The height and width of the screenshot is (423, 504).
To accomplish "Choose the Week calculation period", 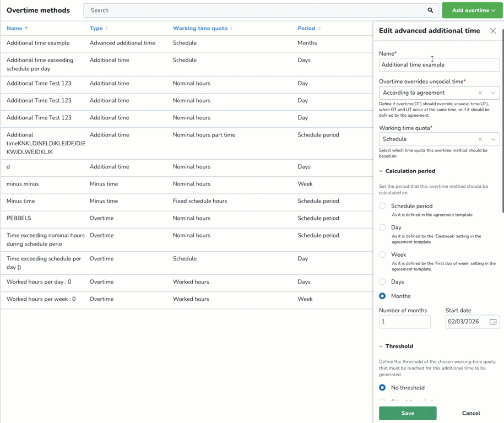I will pyautogui.click(x=382, y=254).
